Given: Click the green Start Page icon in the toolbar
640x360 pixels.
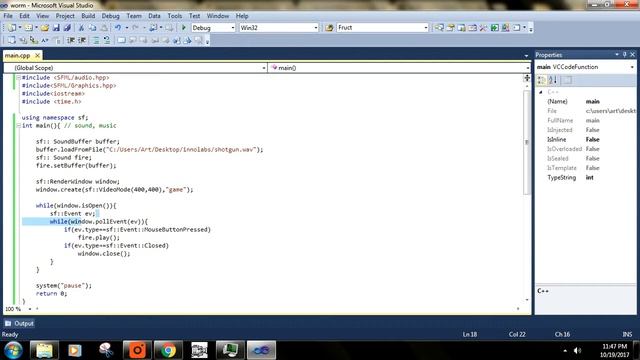Looking at the screenshot, I should pyautogui.click(x=494, y=28).
